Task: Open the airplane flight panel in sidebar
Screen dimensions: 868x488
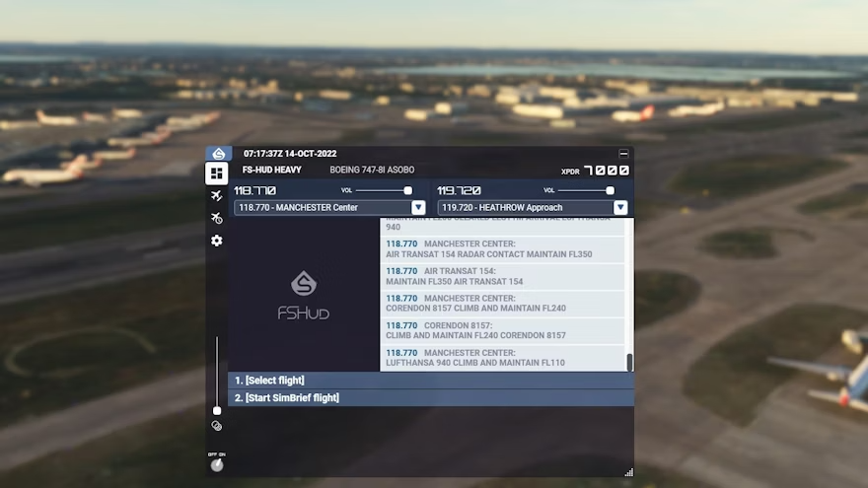Action: point(216,196)
